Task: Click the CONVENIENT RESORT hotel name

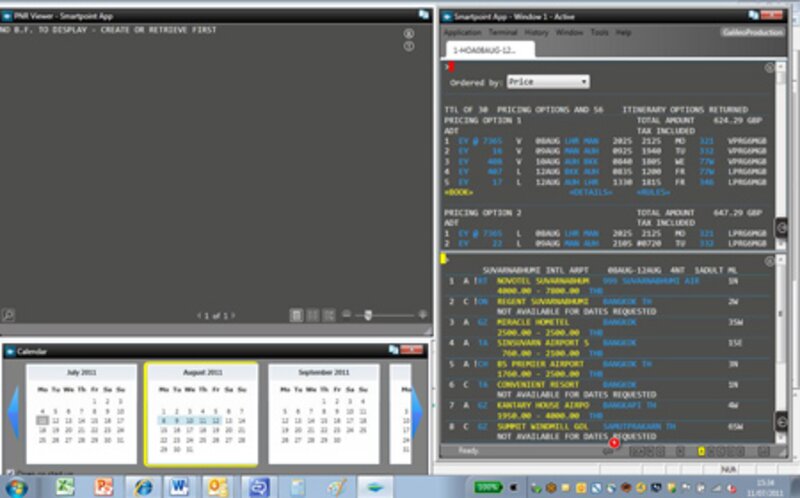Action: coord(538,385)
